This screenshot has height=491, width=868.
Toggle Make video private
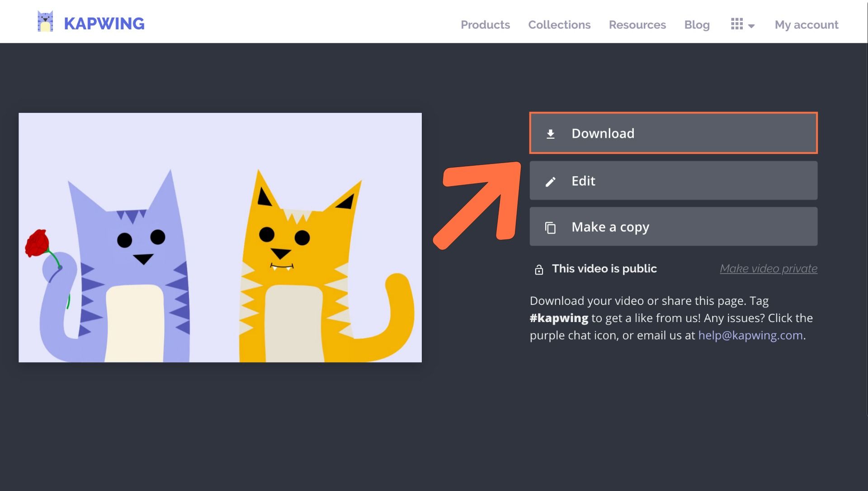point(768,269)
